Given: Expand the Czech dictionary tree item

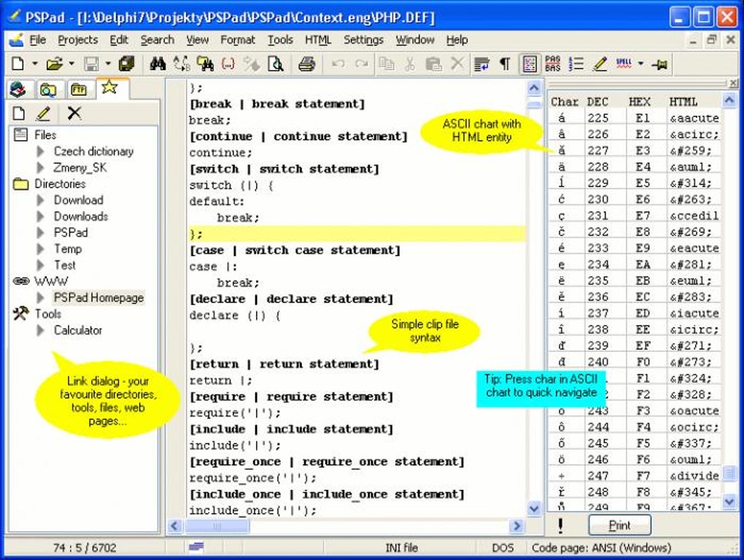Looking at the screenshot, I should click(x=41, y=152).
